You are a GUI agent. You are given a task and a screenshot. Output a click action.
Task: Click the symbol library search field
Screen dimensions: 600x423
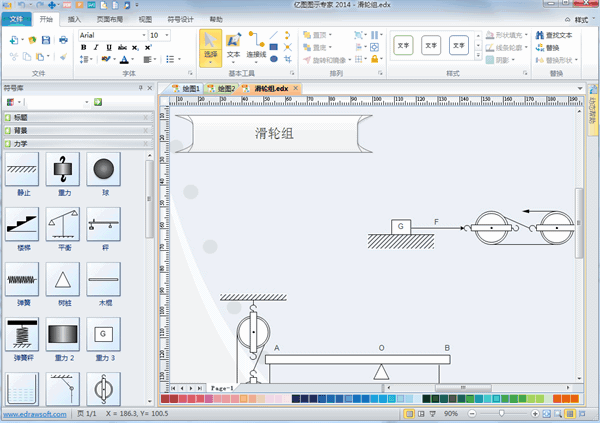[x=57, y=102]
